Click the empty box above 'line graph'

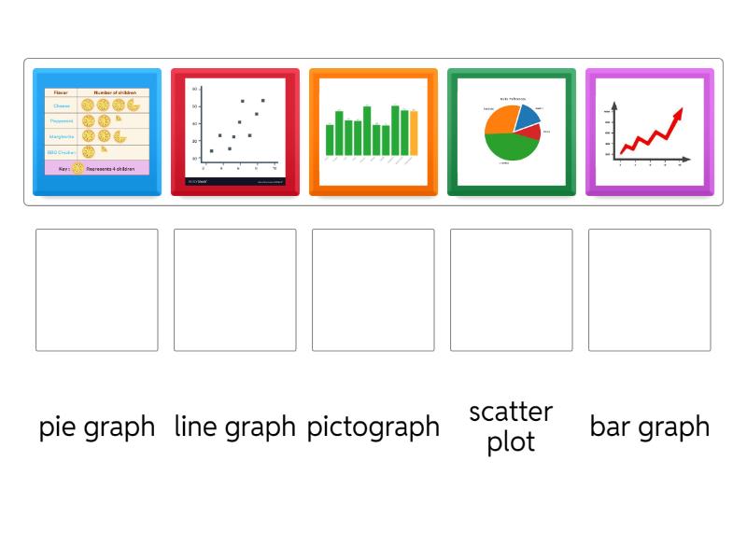[235, 290]
